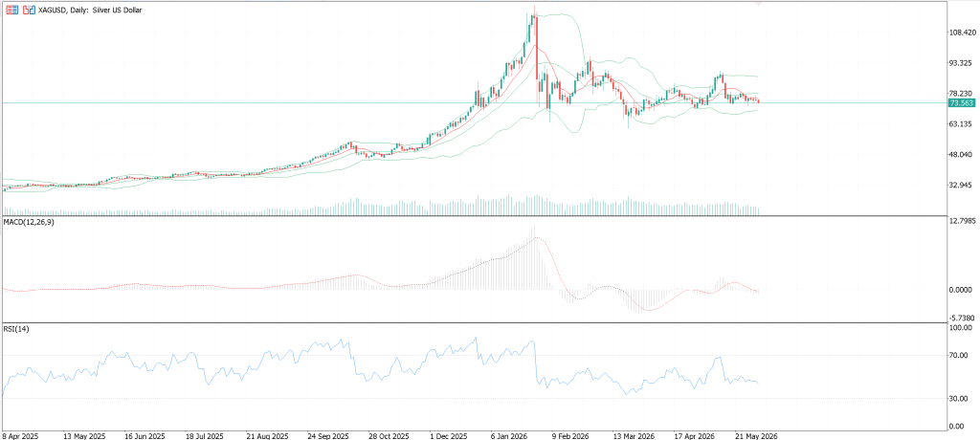Click the -5.7380 MACD scale value
980x440 pixels.
click(961, 319)
